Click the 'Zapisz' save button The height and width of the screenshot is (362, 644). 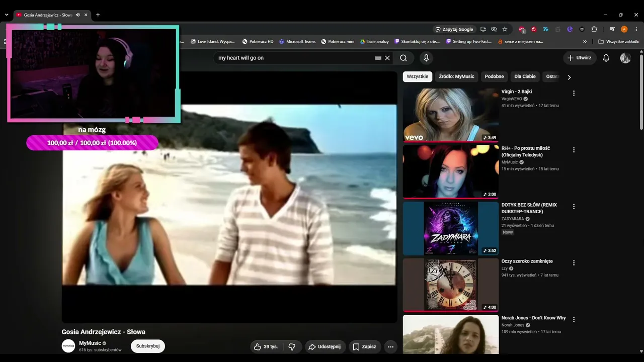pyautogui.click(x=365, y=346)
